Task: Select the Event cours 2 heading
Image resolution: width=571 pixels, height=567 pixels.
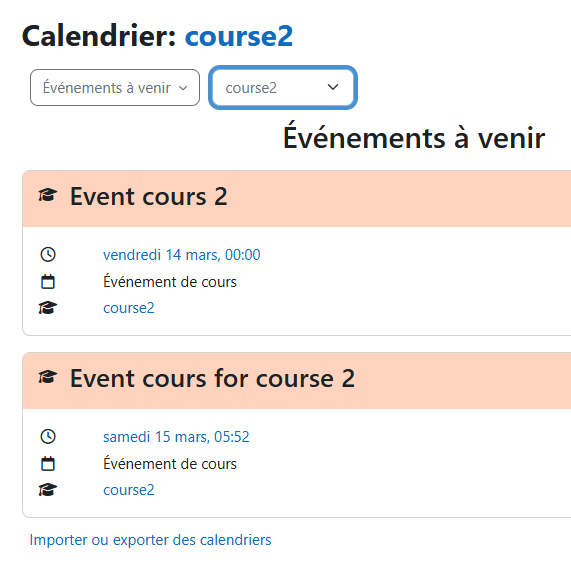Action: pos(149,196)
